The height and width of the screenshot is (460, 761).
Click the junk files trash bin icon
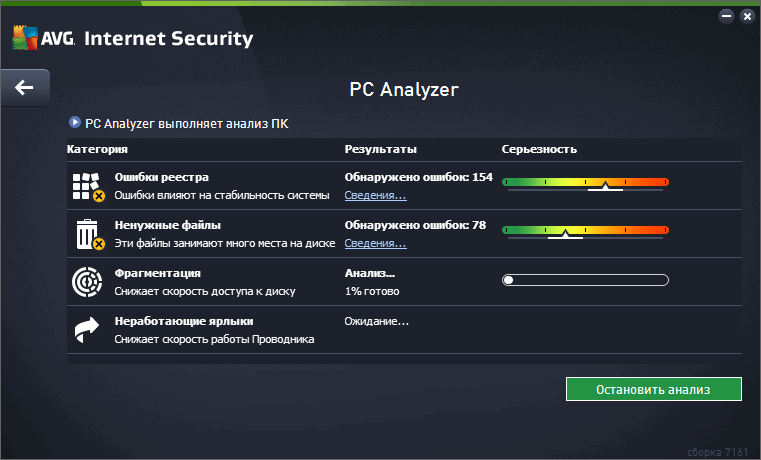(90, 235)
